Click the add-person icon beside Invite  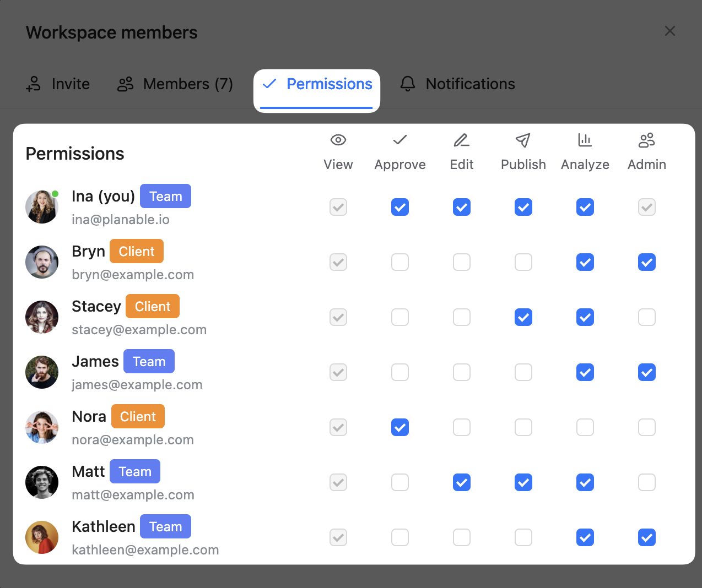(x=34, y=84)
